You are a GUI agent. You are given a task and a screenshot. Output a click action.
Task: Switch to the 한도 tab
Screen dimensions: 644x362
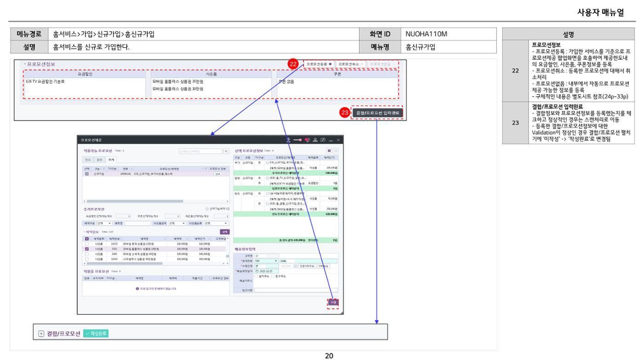pos(88,159)
